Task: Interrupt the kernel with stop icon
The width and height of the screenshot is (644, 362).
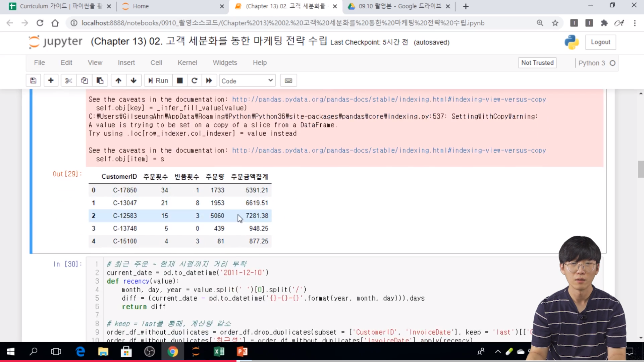Action: pyautogui.click(x=180, y=80)
